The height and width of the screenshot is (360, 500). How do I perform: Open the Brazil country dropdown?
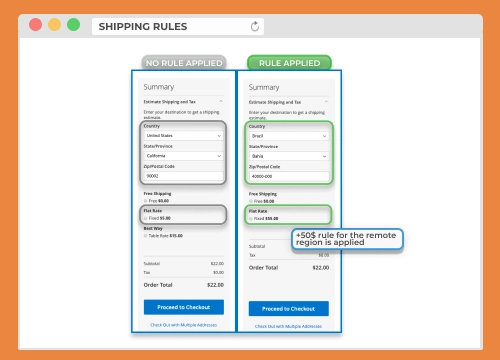(x=289, y=136)
